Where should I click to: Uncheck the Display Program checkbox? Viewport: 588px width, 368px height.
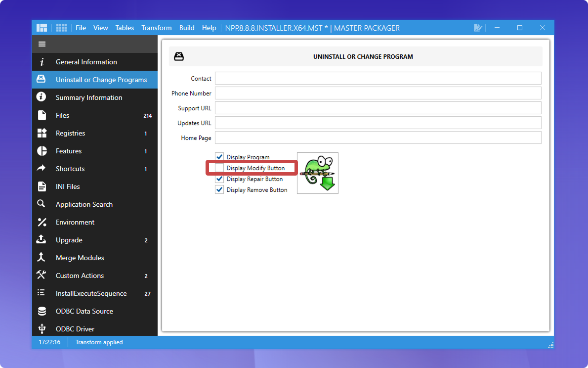[x=219, y=157]
